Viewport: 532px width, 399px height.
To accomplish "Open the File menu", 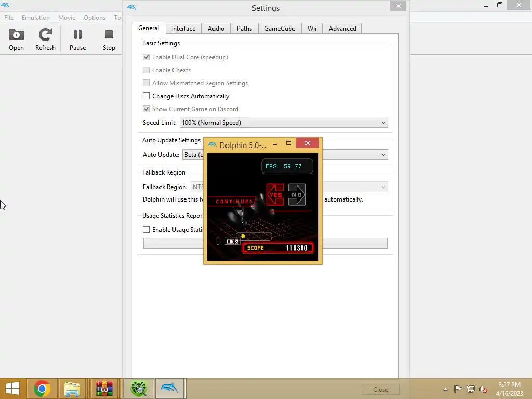I will tap(9, 17).
